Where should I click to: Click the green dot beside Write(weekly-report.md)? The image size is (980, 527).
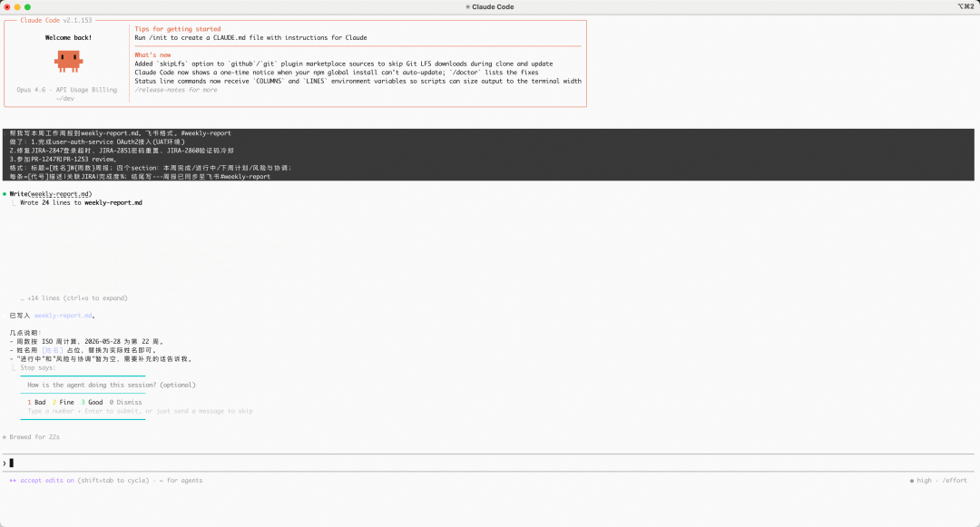[5, 194]
